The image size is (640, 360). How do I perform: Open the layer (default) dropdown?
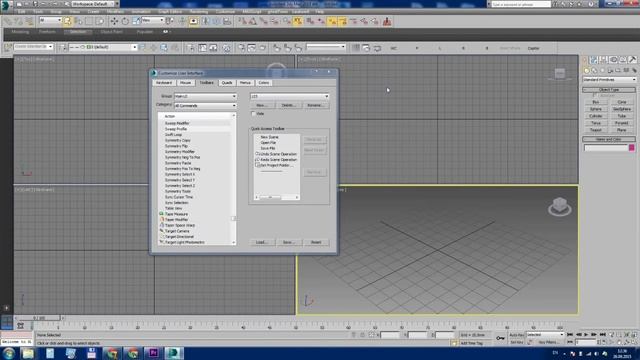click(x=102, y=47)
